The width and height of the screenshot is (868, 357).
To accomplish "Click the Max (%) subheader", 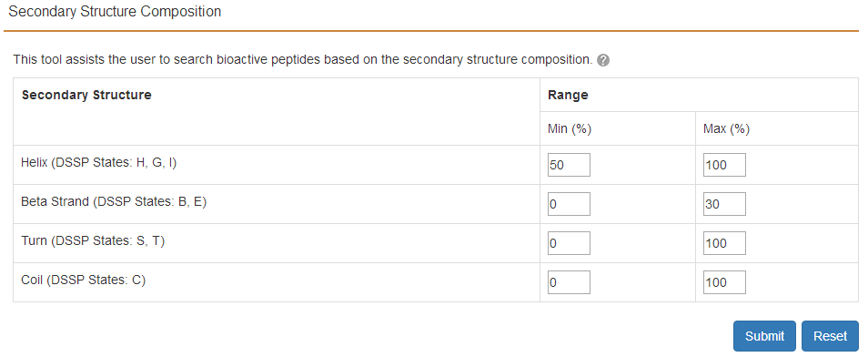I will click(726, 129).
